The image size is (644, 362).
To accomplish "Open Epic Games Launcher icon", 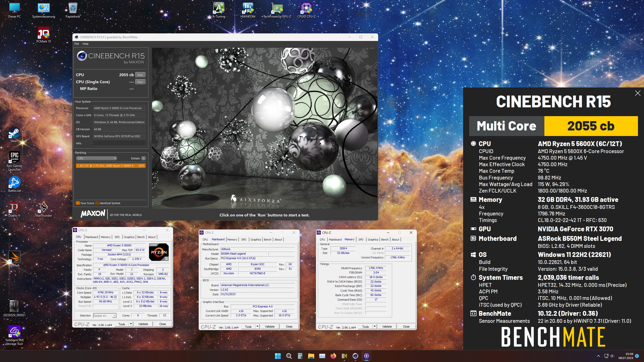I will click(14, 161).
